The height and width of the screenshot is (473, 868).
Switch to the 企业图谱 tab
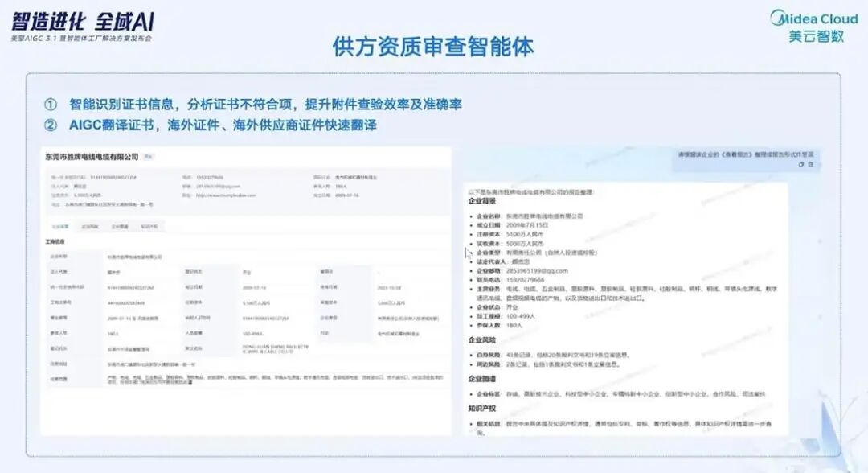tap(120, 227)
